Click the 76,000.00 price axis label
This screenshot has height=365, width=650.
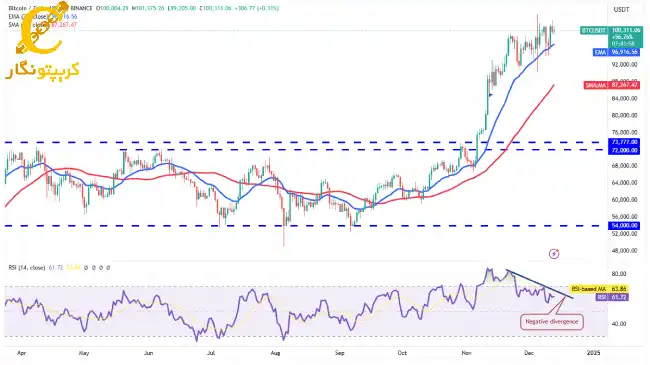tap(625, 132)
